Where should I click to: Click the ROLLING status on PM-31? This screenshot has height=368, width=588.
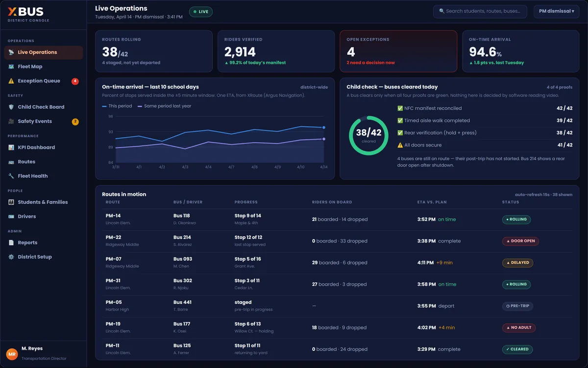coord(516,284)
